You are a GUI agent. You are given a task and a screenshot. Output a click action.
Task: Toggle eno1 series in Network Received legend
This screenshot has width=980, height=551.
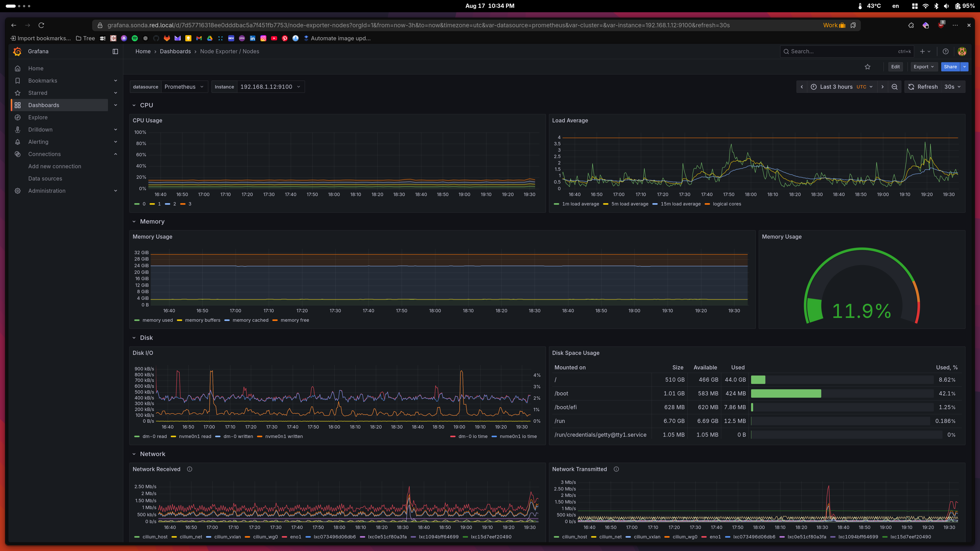tap(295, 537)
